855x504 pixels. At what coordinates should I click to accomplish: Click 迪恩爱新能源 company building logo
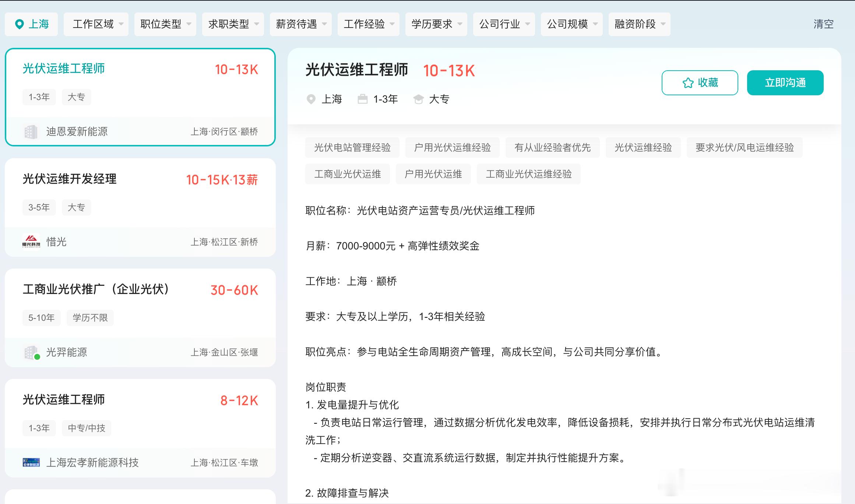click(x=31, y=132)
